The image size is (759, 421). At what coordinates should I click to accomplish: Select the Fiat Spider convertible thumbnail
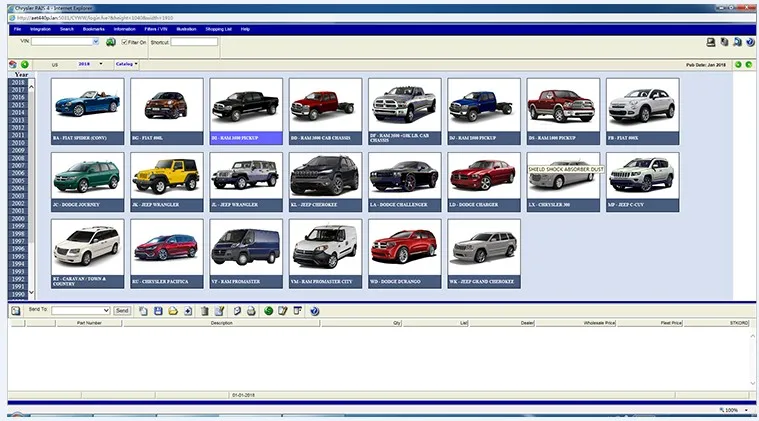click(x=87, y=111)
